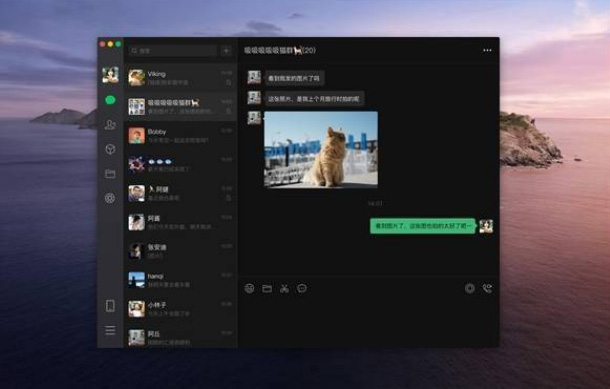
Task: Click the circular icon beside the call button
Action: coord(470,288)
